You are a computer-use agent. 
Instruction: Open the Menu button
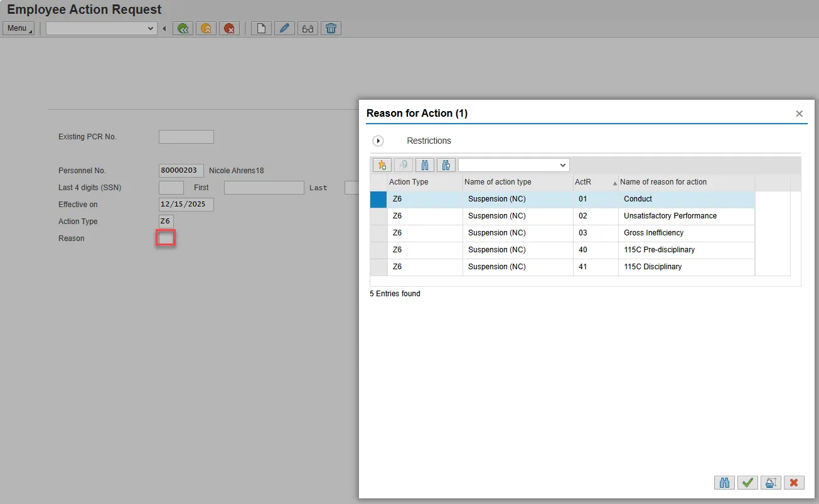tap(18, 28)
